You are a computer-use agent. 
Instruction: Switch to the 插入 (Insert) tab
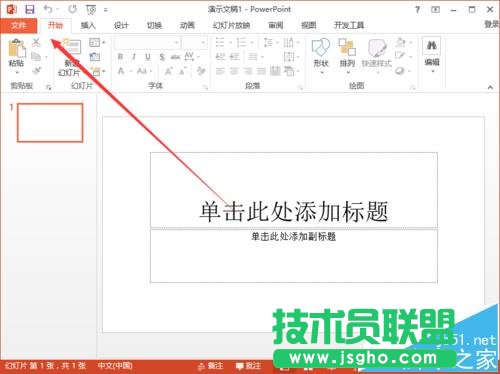point(88,25)
